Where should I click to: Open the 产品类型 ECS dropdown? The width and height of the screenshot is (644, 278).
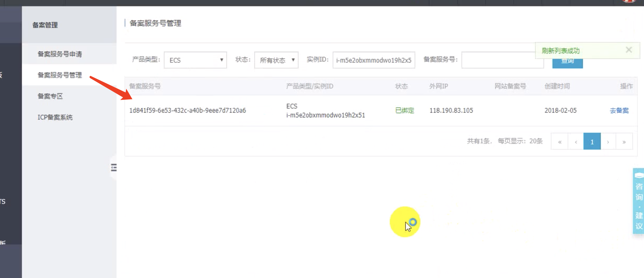(195, 60)
